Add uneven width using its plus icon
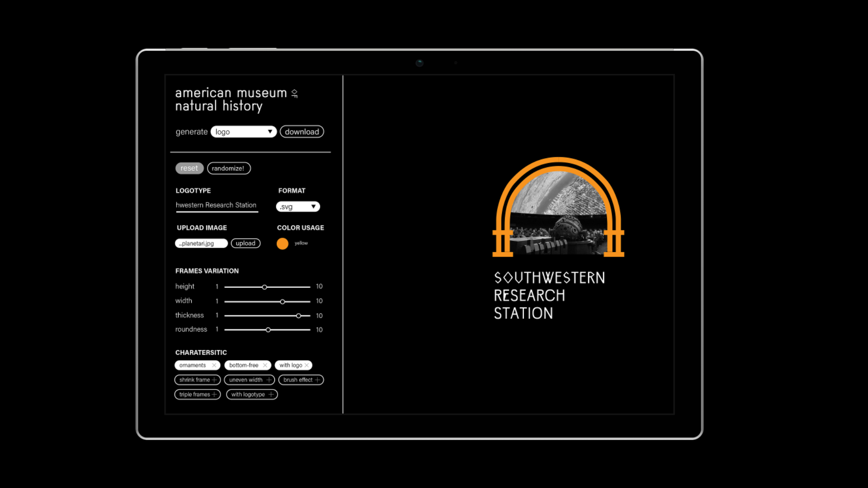The height and width of the screenshot is (488, 868). point(269,380)
